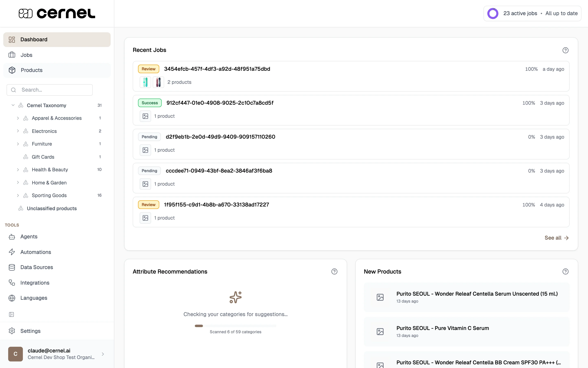The image size is (588, 368).
Task: Click the Dashboard grid icon
Action: (12, 39)
